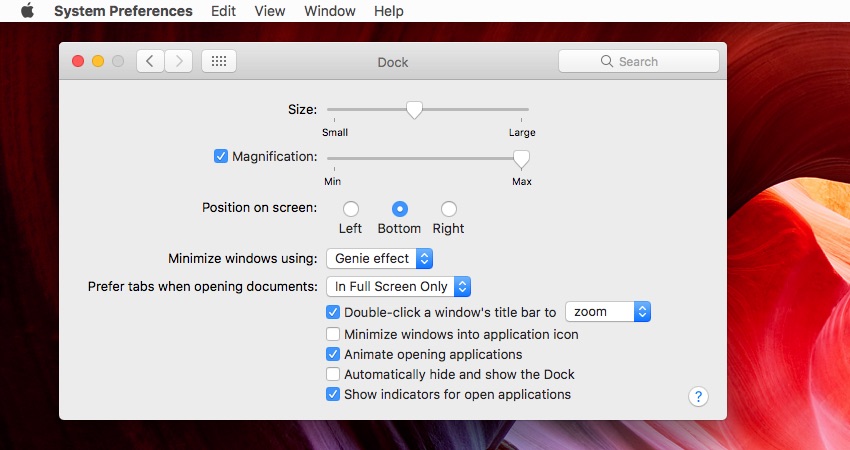Disable the Magnification checkbox

pyautogui.click(x=221, y=156)
